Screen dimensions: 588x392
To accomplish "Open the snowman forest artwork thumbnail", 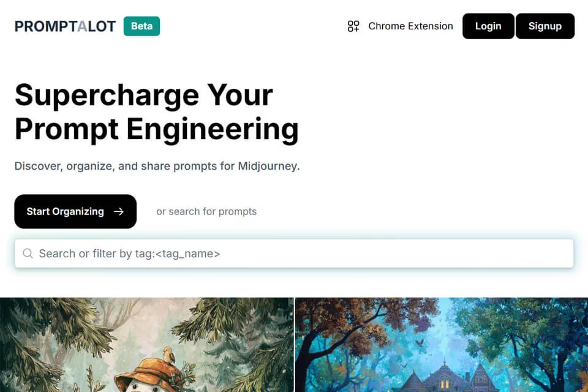I will [147, 345].
